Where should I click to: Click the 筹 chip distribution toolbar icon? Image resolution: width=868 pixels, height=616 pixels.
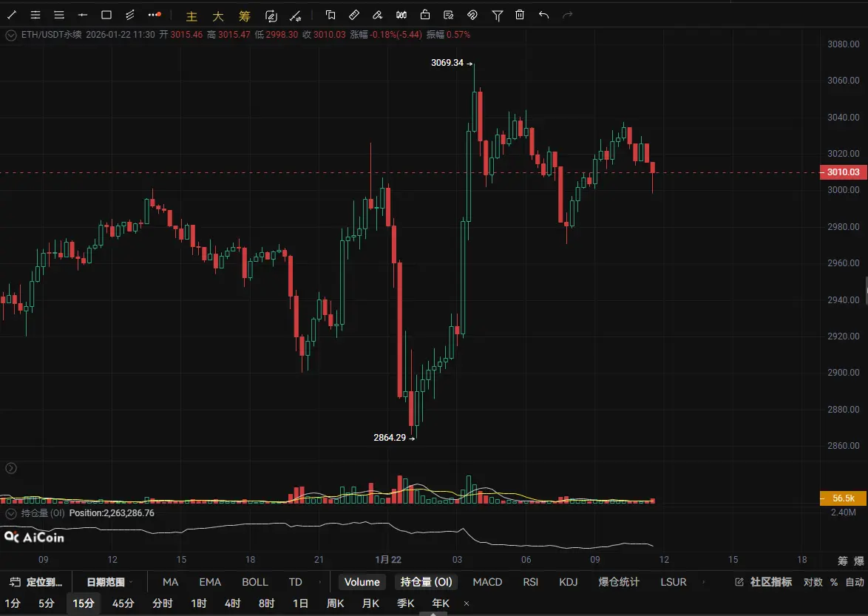coord(245,16)
